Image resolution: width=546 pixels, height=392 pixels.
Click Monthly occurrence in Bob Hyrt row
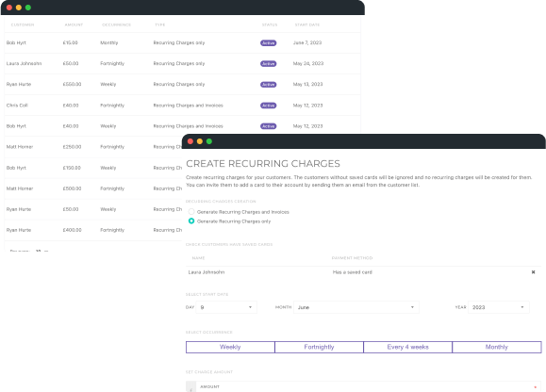click(109, 42)
